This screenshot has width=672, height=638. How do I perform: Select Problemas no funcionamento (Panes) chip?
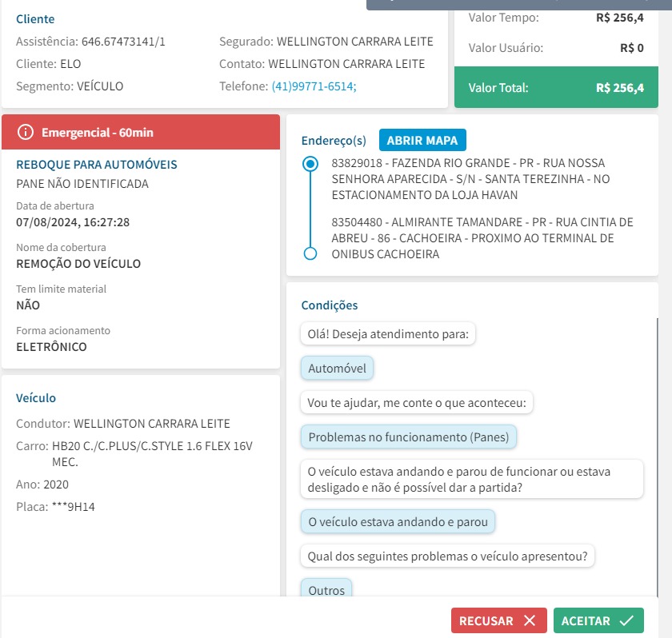click(x=409, y=437)
